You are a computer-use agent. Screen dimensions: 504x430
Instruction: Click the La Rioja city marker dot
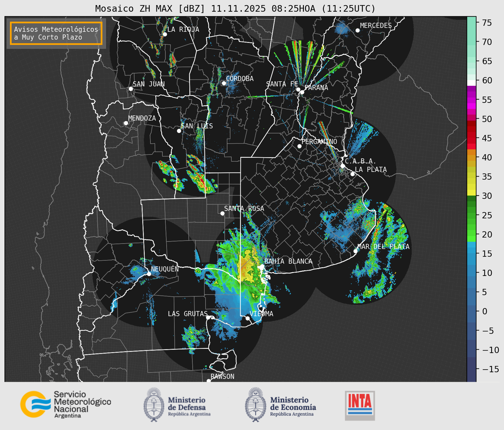point(165,34)
